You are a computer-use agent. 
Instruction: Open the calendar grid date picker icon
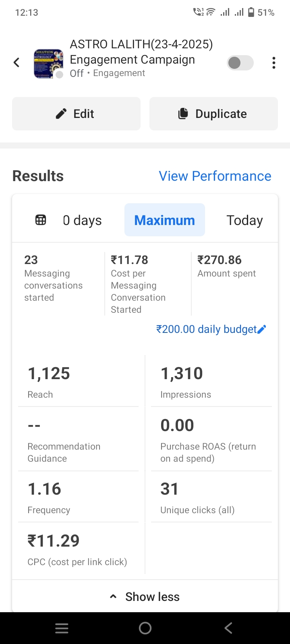pos(41,220)
